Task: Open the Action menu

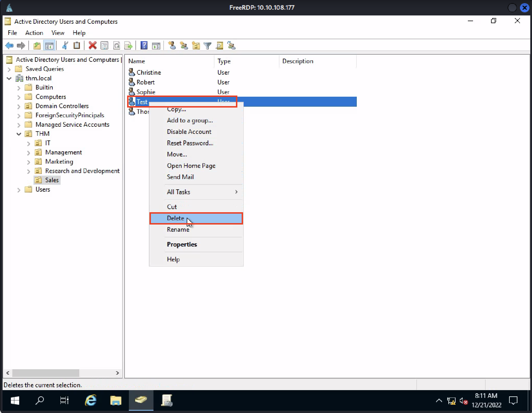Action: click(x=34, y=33)
